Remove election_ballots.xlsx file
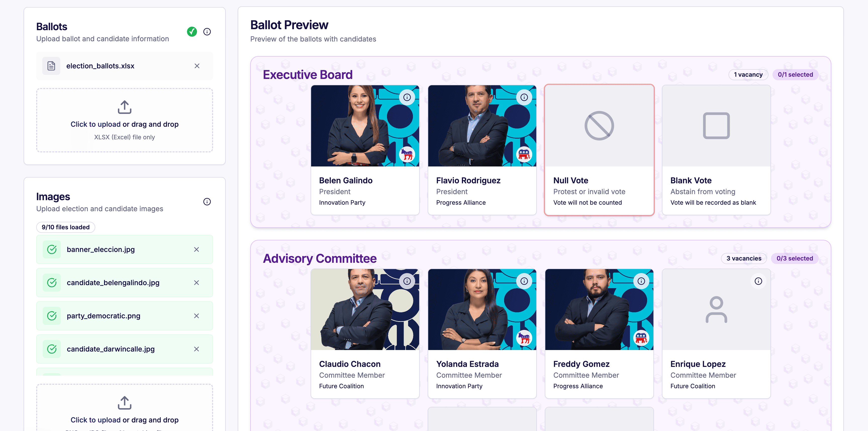The height and width of the screenshot is (431, 868). tap(197, 66)
